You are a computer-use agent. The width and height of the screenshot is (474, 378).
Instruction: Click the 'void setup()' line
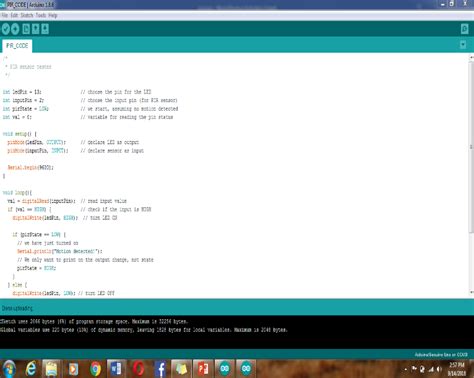[20, 134]
